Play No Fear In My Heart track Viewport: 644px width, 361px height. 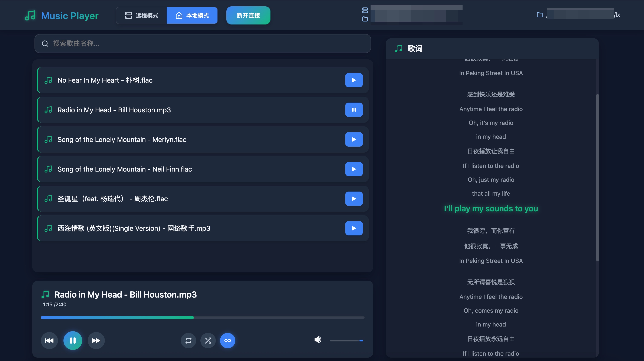[x=354, y=80]
